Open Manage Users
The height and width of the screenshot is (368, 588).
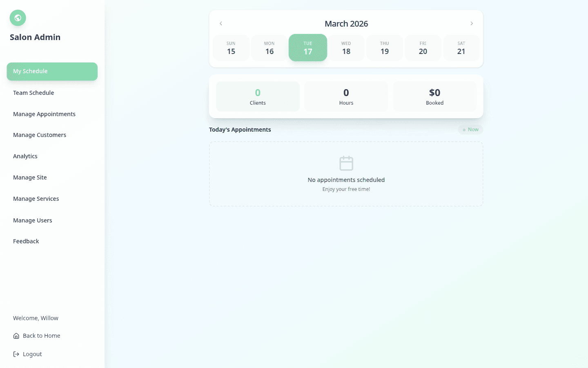33,220
